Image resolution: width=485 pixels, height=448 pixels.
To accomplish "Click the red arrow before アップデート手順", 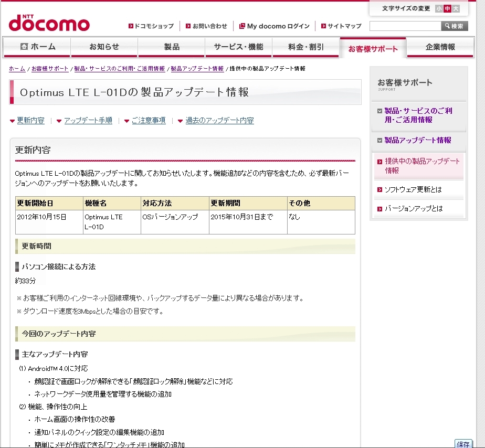I will [x=59, y=121].
